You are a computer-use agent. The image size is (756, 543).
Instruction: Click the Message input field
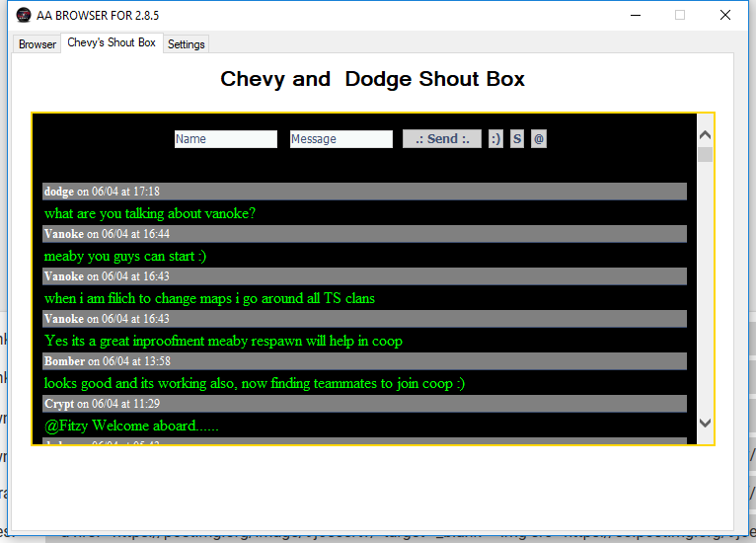pyautogui.click(x=340, y=139)
